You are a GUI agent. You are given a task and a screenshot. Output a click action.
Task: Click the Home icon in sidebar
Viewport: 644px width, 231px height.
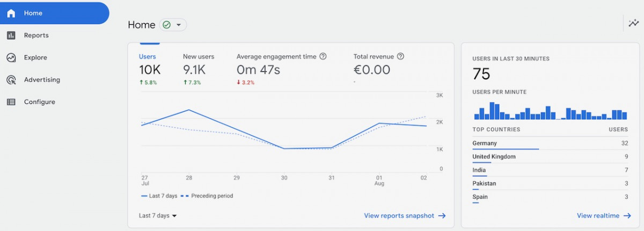11,13
